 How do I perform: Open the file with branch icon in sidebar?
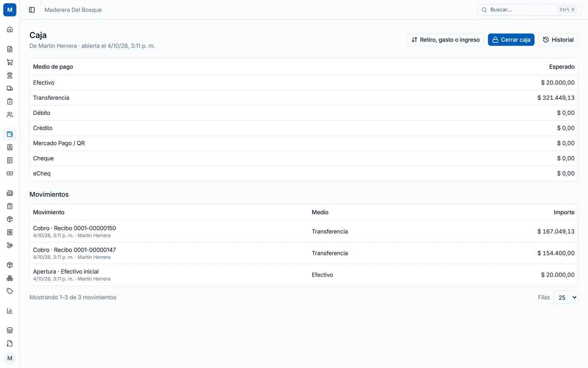10,344
